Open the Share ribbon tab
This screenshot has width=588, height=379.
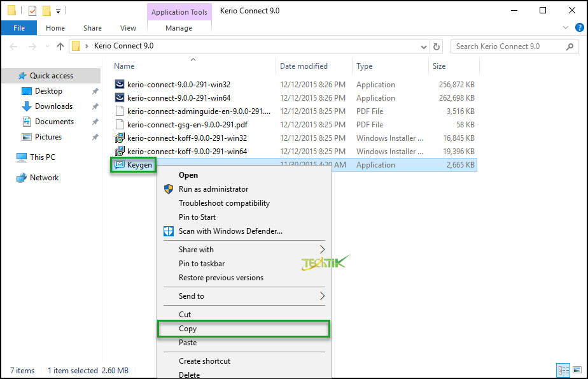click(93, 28)
